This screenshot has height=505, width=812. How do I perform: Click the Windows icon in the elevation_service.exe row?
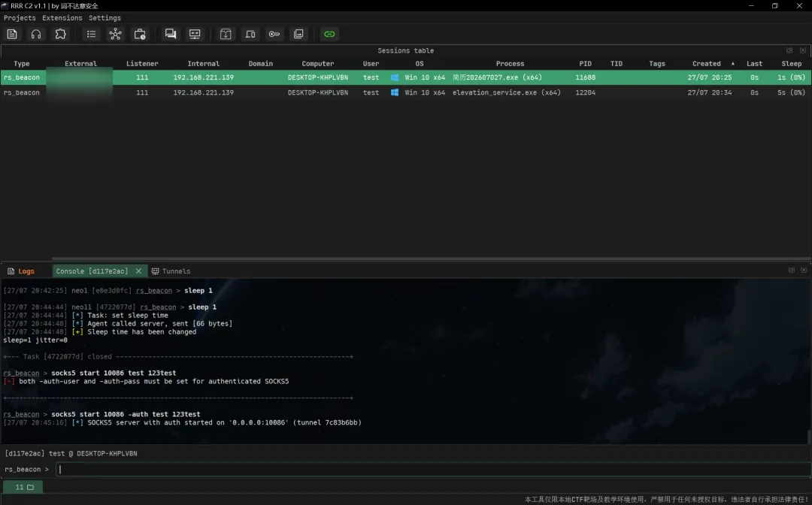(395, 92)
